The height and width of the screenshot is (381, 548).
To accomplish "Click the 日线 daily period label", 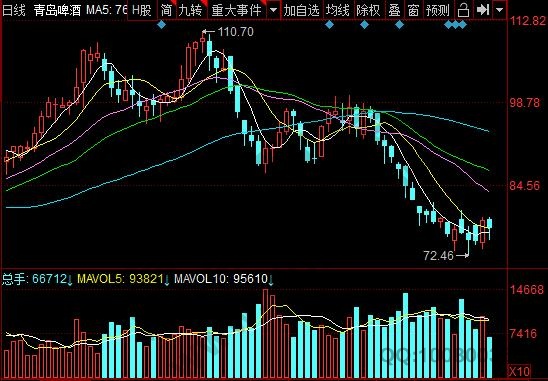I will 14,10.
